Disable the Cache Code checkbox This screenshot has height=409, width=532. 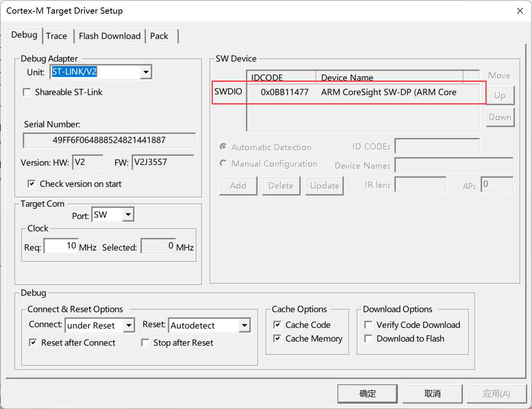click(277, 325)
